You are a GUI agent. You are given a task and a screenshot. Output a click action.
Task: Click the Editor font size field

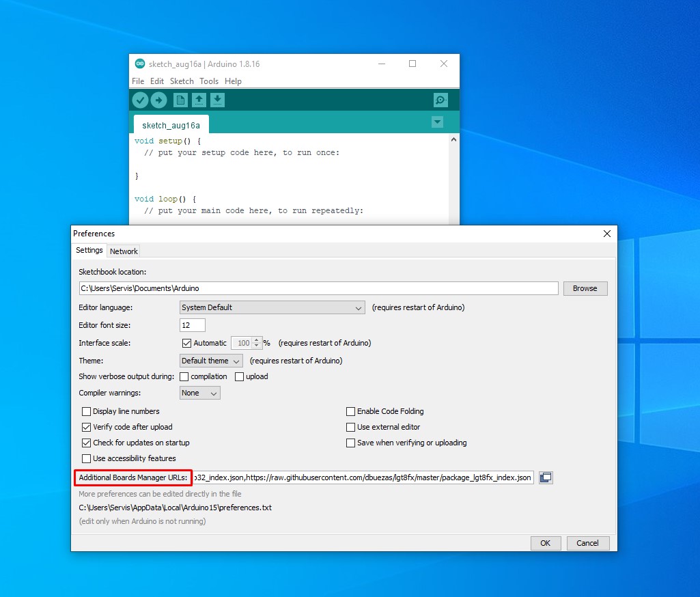[192, 325]
